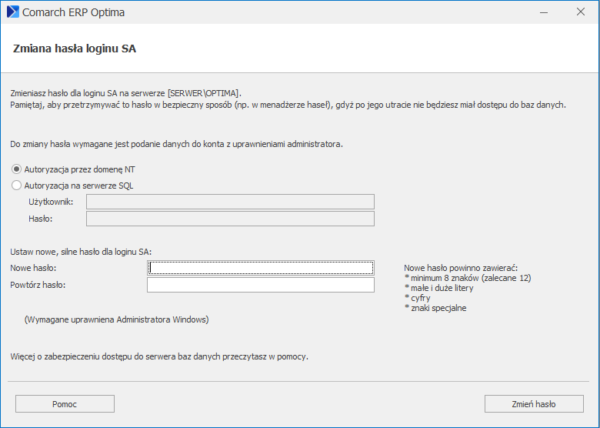The image size is (600, 428).
Task: Select Autoryzacja przez domenę NT radio button
Action: (16, 169)
